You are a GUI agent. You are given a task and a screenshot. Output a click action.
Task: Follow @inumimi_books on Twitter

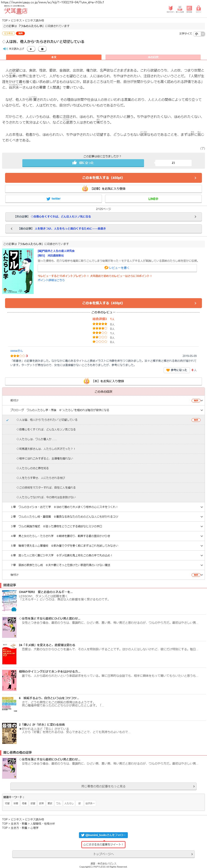click(x=104, y=835)
